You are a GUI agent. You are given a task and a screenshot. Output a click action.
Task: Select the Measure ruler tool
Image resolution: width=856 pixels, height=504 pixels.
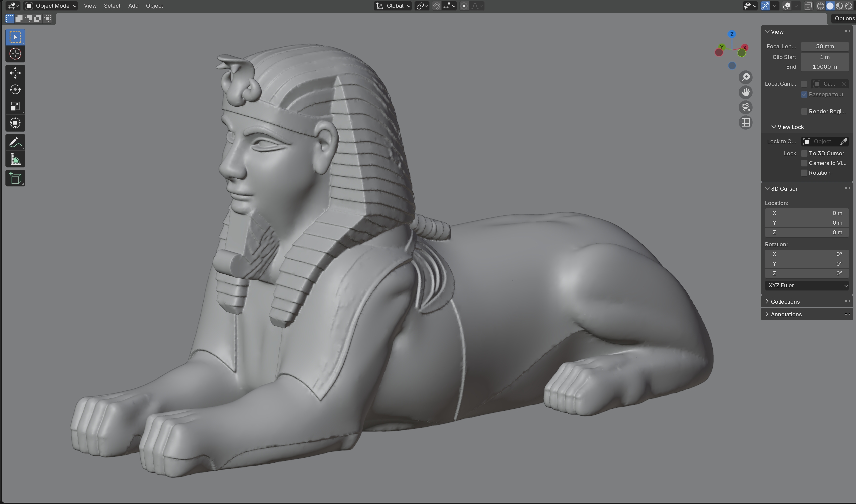click(x=15, y=159)
